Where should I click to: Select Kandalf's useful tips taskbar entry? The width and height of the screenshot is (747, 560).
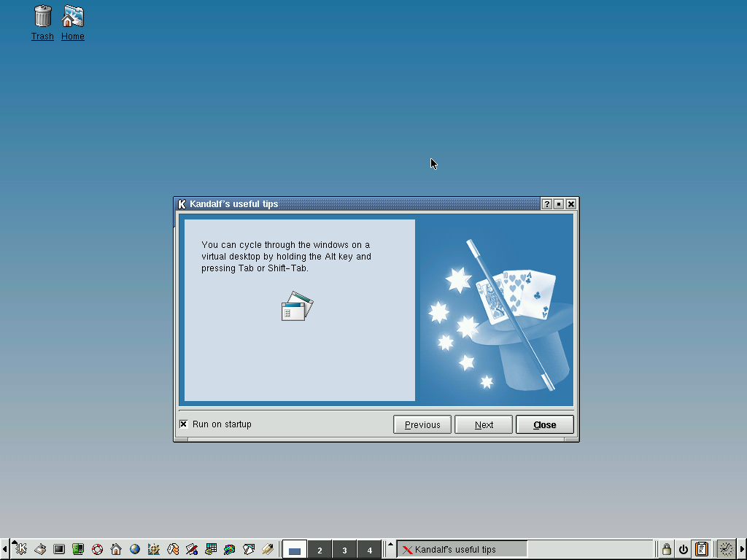click(x=462, y=549)
